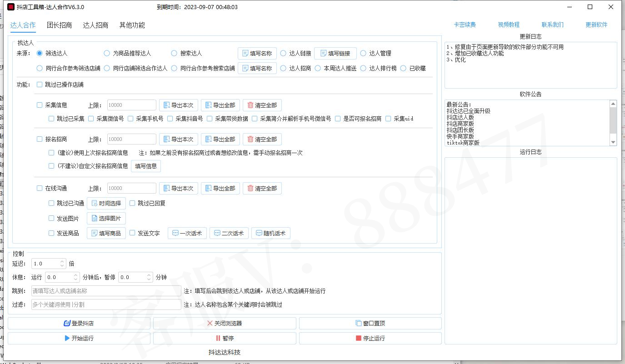
Task: Tick the 采集信息 checkbox
Action: click(40, 105)
